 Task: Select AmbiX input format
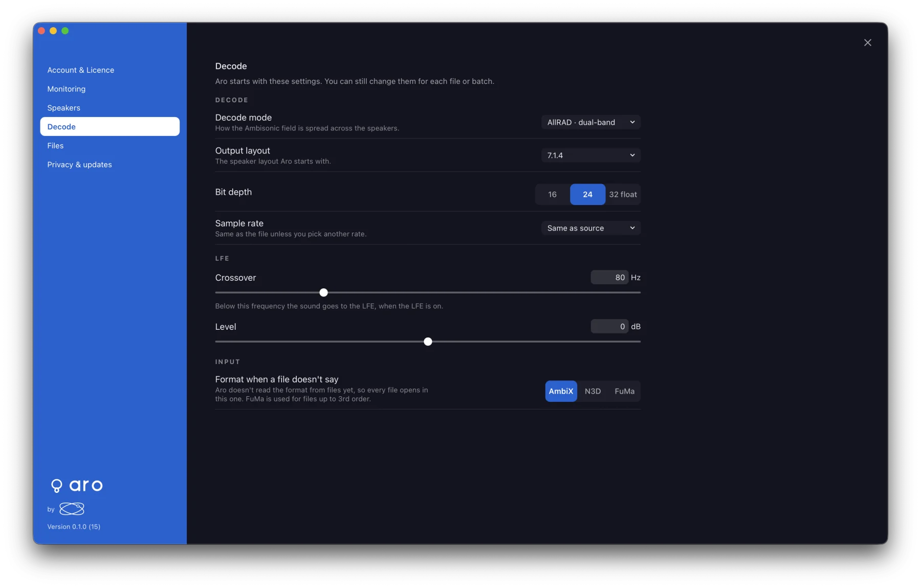pos(561,391)
